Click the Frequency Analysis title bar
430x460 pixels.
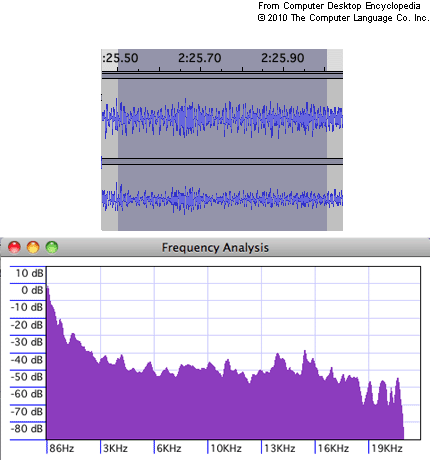click(215, 247)
